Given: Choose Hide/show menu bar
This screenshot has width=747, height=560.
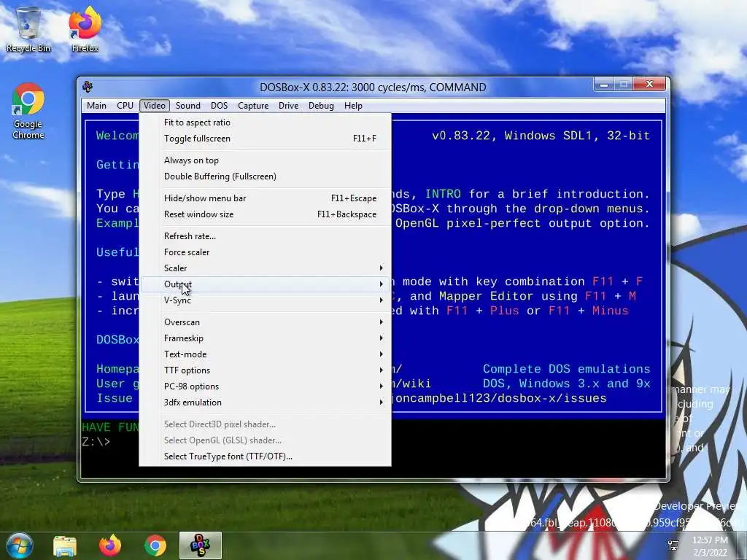Looking at the screenshot, I should coord(265,198).
